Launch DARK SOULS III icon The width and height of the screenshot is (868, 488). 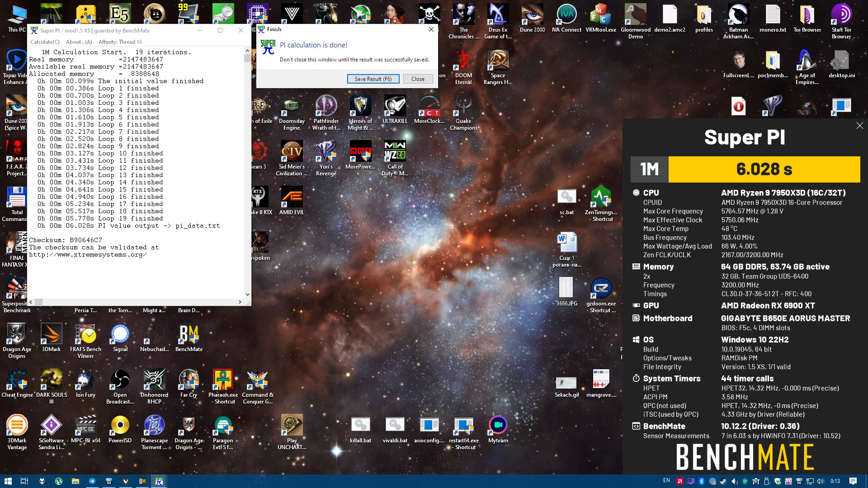click(51, 387)
